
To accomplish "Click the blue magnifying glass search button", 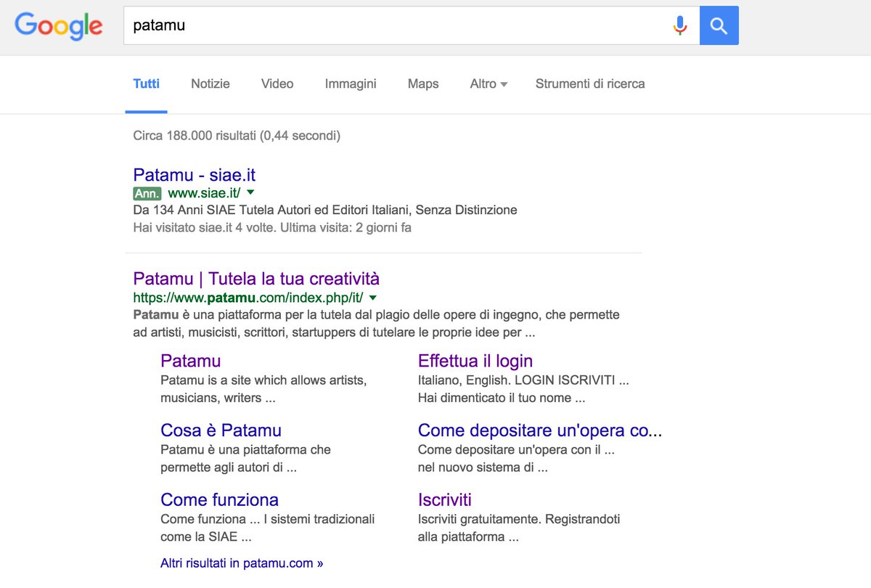I will point(719,25).
